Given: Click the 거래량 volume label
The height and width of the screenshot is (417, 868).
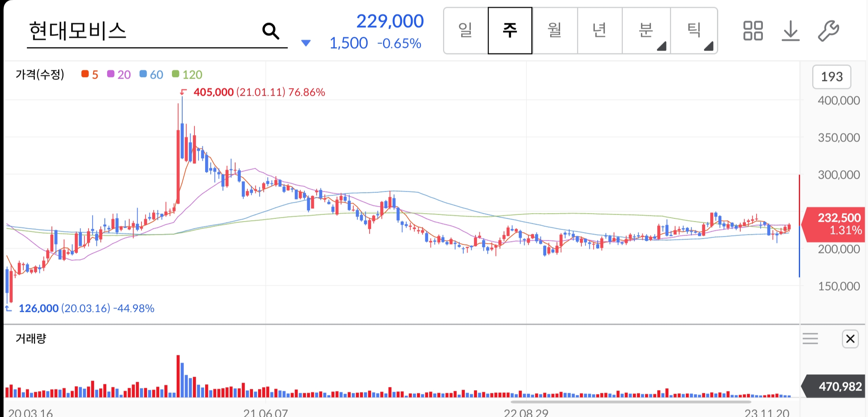Looking at the screenshot, I should [x=31, y=338].
